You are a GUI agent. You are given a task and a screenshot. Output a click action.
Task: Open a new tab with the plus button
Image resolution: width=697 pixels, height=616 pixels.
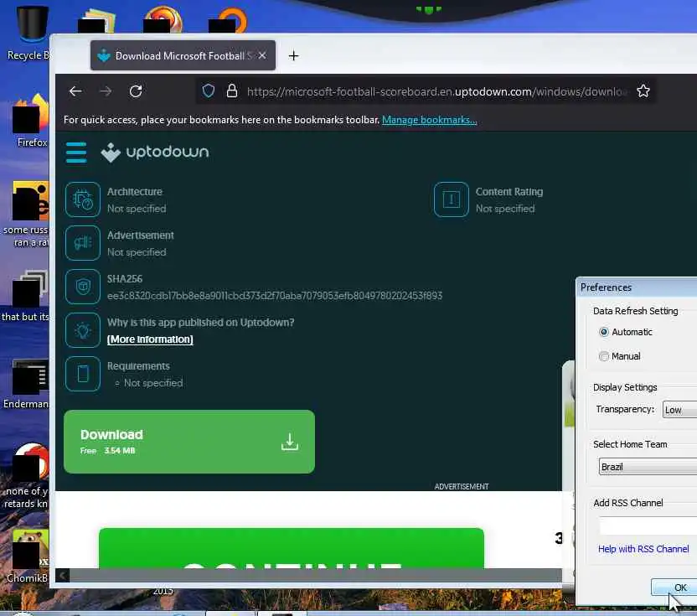coord(293,55)
